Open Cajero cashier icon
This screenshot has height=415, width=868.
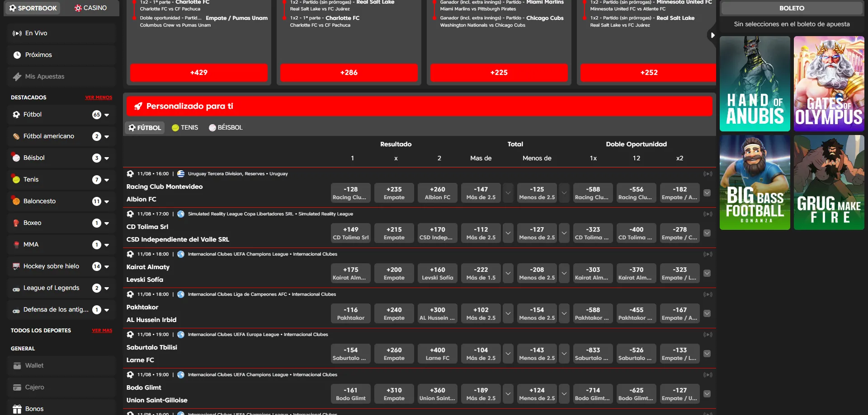[x=17, y=387]
